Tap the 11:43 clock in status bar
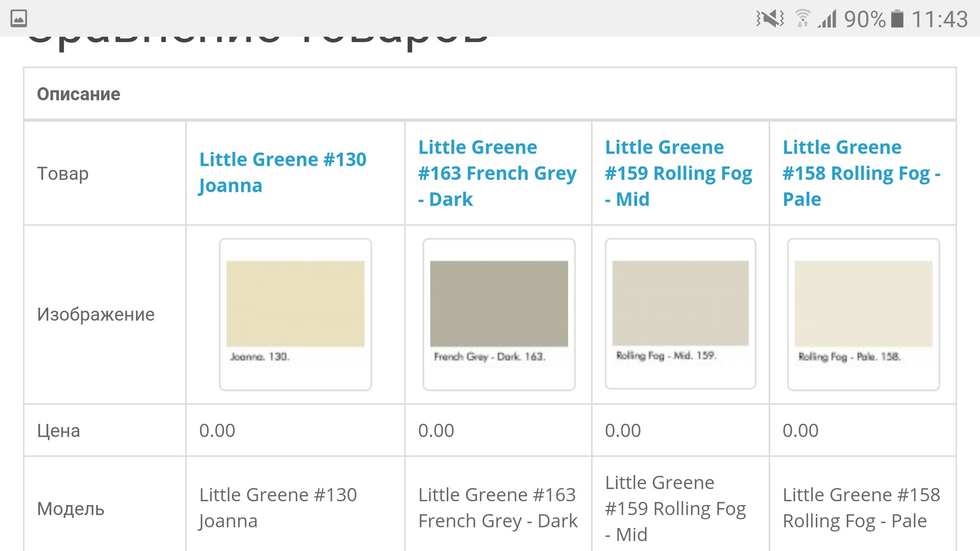This screenshot has width=980, height=551. click(939, 19)
